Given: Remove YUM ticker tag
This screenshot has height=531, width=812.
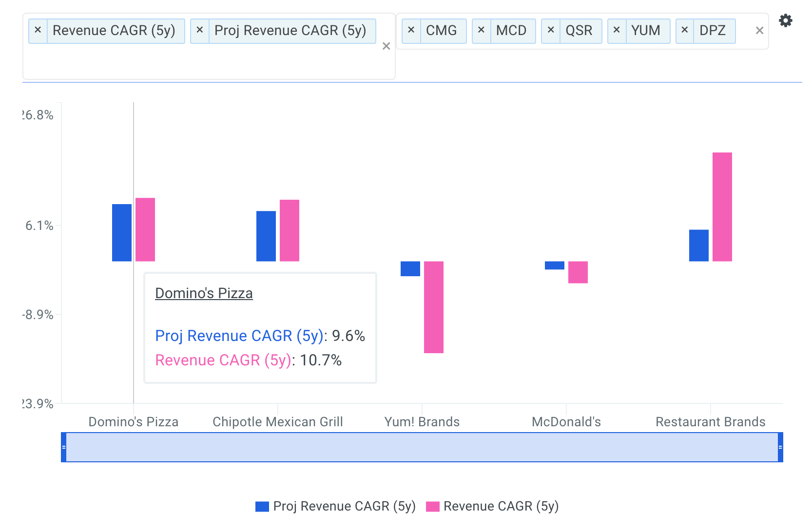Looking at the screenshot, I should tap(617, 30).
